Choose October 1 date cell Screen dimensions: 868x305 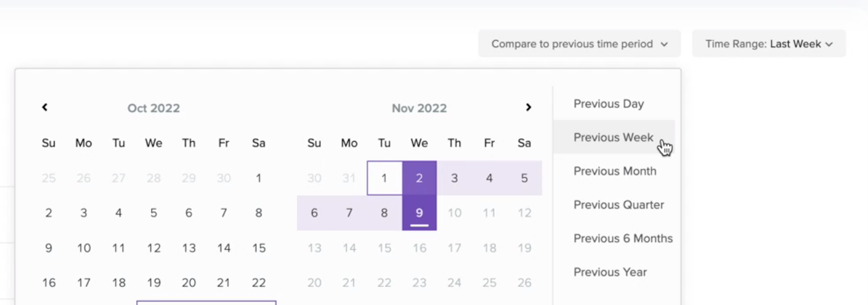point(259,178)
